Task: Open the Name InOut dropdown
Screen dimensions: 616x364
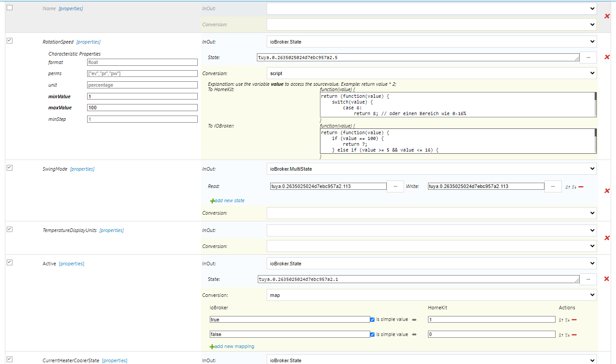Action: click(432, 8)
